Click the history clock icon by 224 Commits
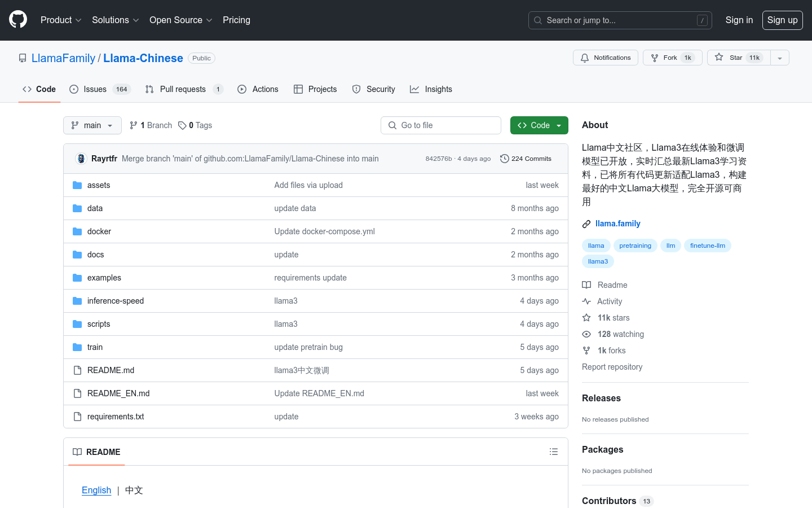This screenshot has height=508, width=812. click(x=505, y=159)
